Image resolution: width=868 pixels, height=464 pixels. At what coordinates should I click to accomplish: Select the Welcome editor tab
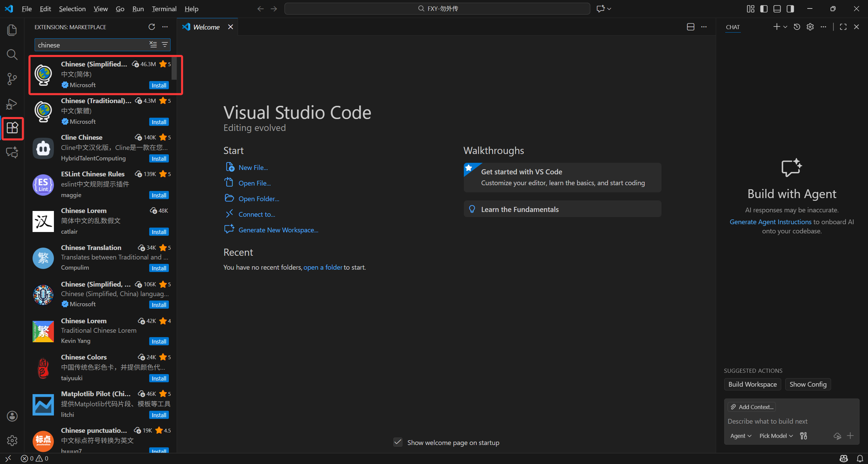(206, 27)
